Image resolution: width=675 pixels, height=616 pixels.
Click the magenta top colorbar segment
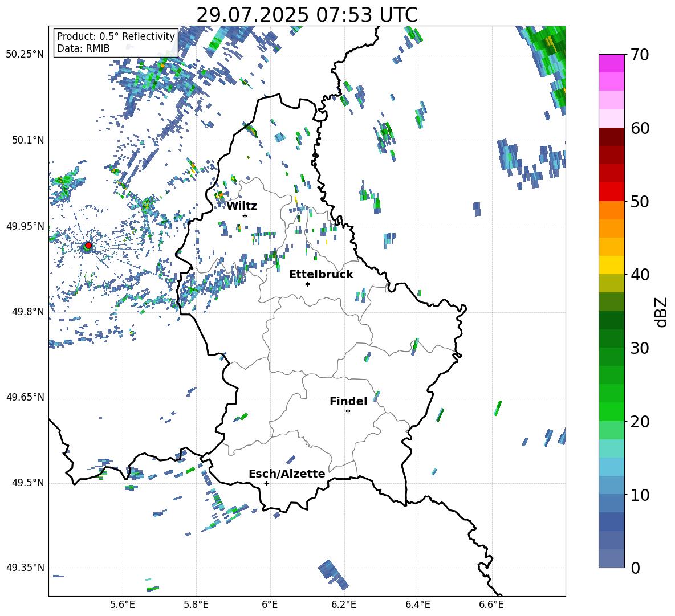tap(611, 63)
